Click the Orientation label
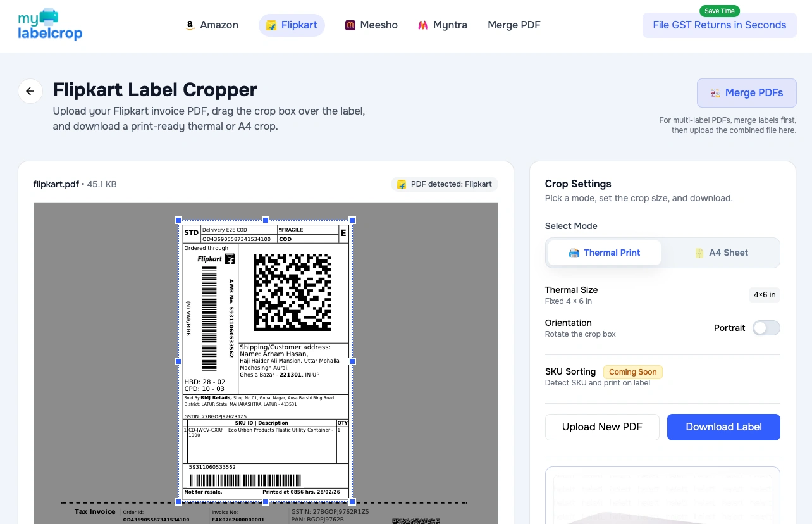 click(x=569, y=323)
